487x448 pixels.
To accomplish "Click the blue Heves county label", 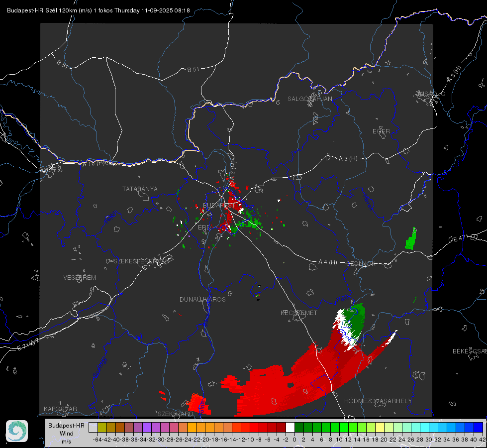I will (368, 202).
